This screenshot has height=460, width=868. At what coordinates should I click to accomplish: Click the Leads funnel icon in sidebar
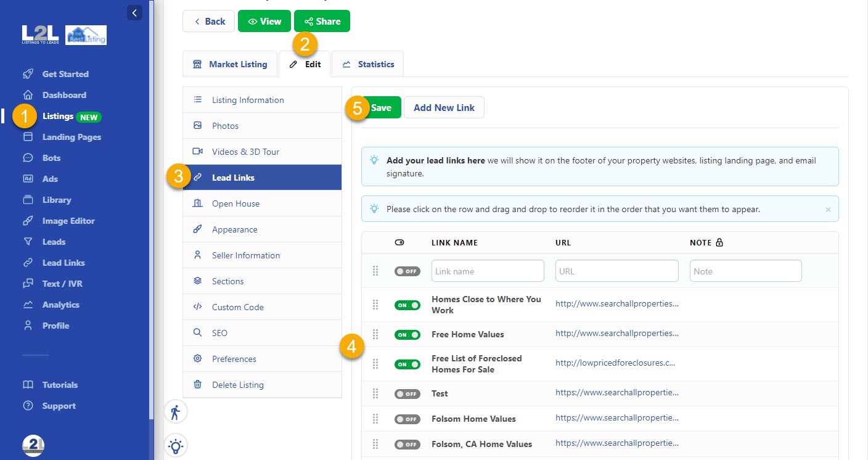point(28,242)
